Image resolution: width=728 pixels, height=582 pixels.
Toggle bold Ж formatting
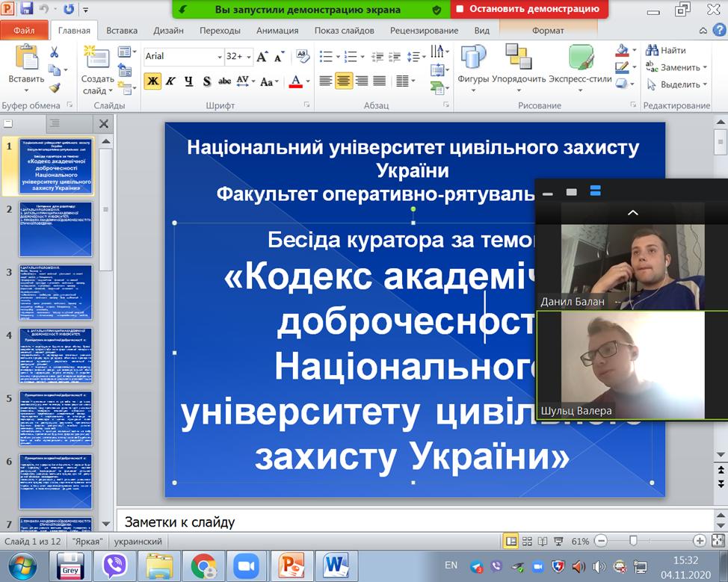click(x=152, y=81)
